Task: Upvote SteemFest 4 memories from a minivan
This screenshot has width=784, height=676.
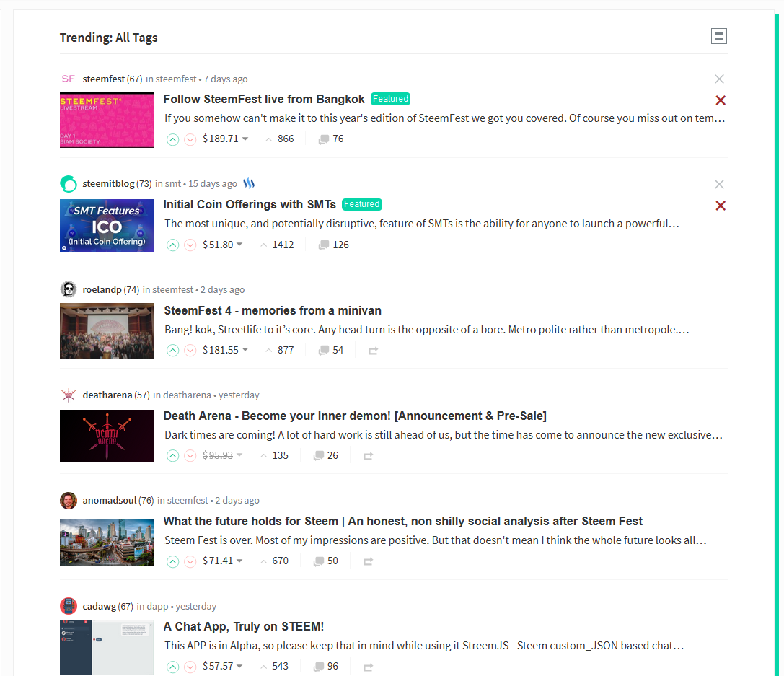Action: click(172, 351)
